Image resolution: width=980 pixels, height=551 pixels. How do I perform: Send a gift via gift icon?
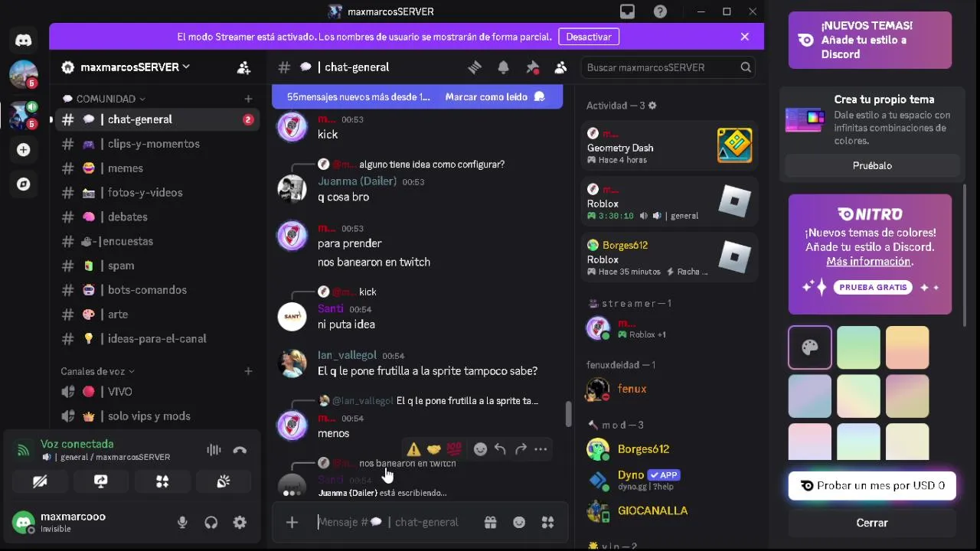490,522
